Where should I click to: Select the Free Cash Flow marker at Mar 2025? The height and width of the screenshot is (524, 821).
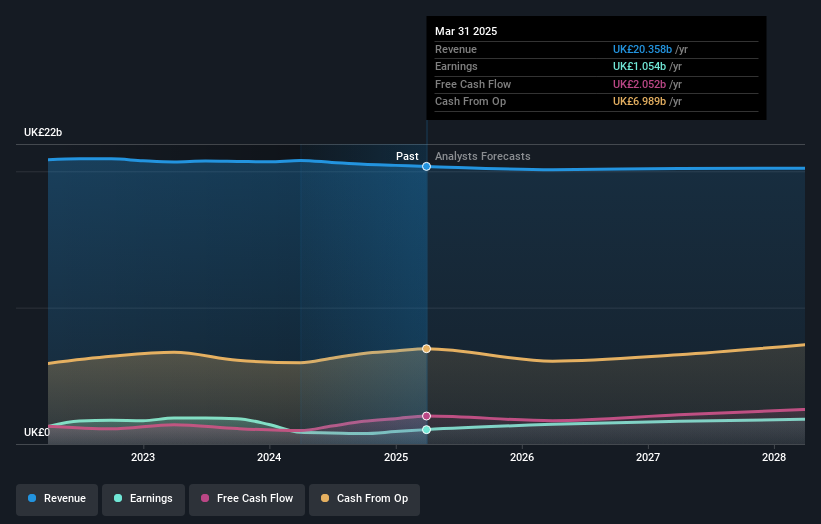tap(427, 416)
